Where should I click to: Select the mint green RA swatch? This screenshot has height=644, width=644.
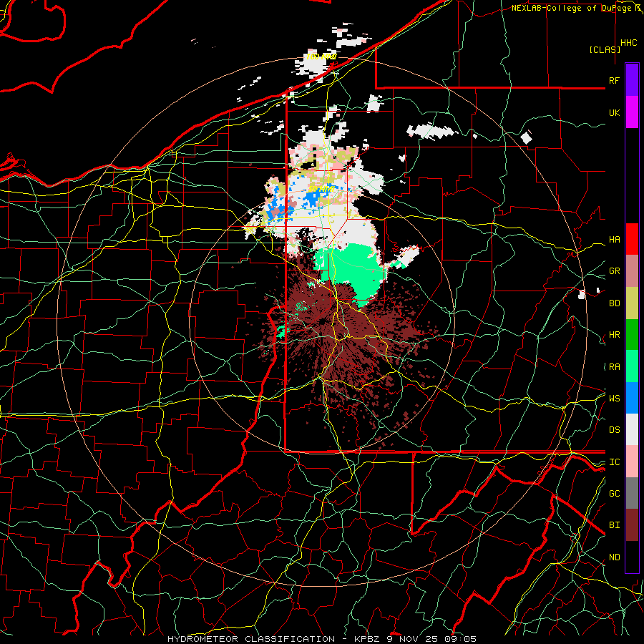coord(632,366)
